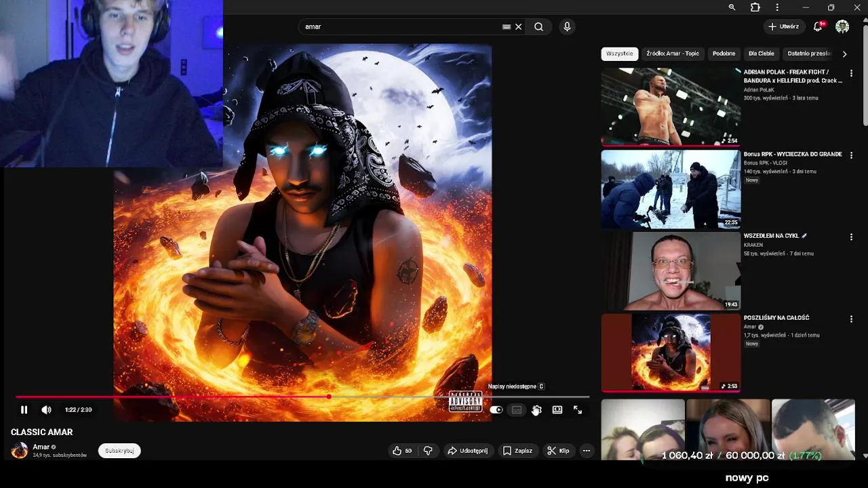Open POSZLIŚMY NA CAŁOŚĆ video thumbnail
Viewport: 868px width, 488px height.
coord(671,352)
